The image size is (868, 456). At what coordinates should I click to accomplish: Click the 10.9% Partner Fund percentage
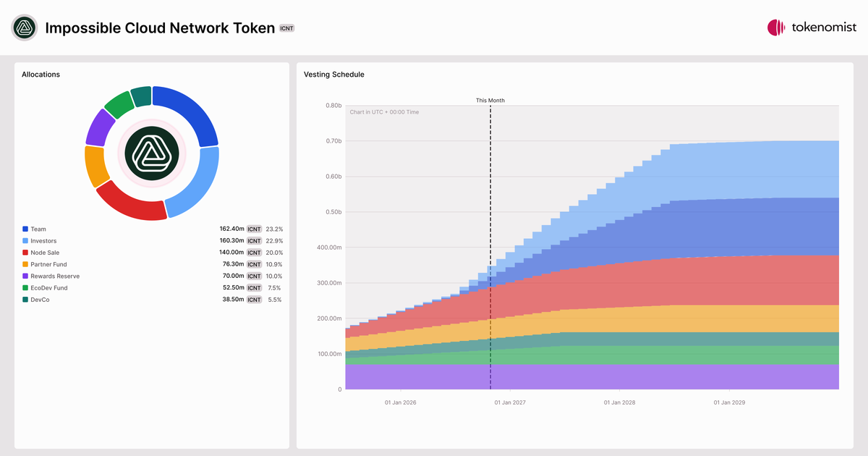(274, 264)
